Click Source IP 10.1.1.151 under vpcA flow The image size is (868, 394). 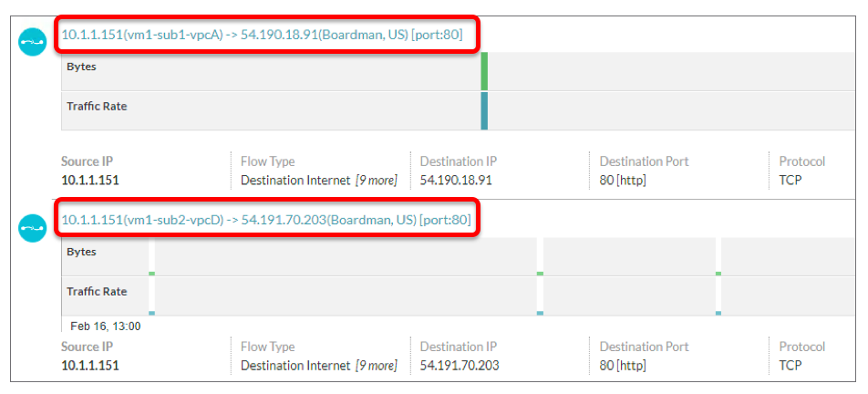pyautogui.click(x=90, y=181)
